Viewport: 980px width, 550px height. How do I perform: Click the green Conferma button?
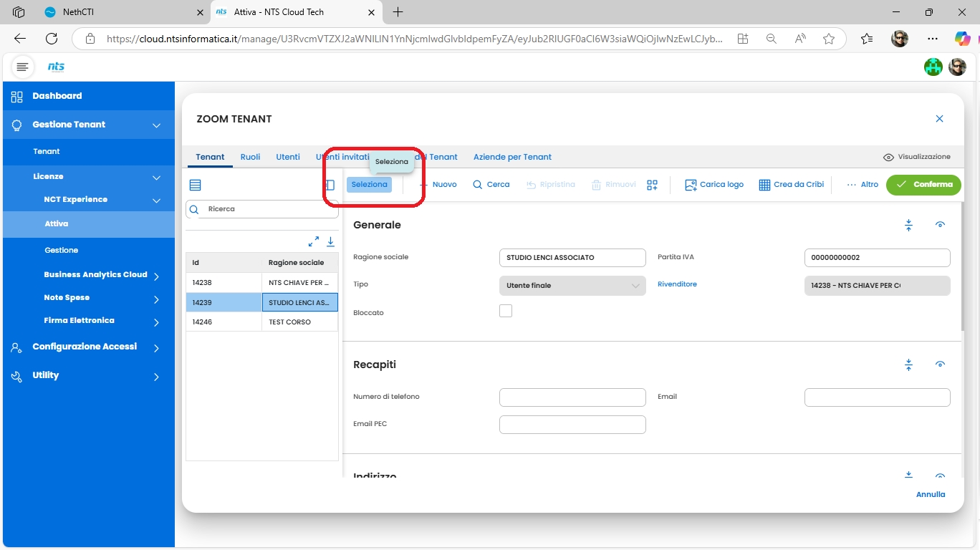[923, 185]
